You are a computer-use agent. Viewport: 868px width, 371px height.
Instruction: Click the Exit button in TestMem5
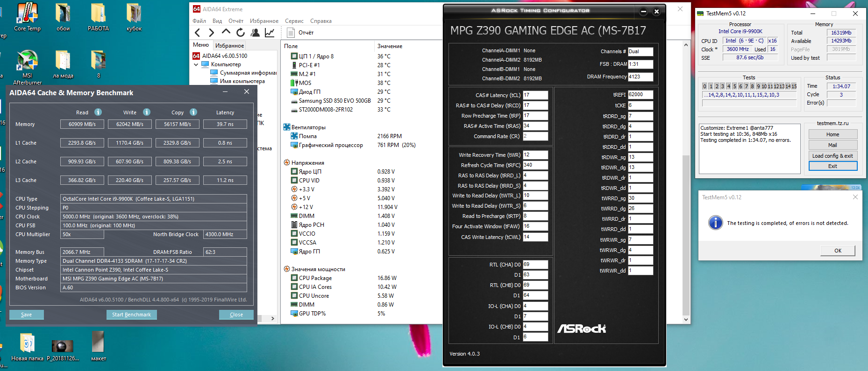pos(833,166)
